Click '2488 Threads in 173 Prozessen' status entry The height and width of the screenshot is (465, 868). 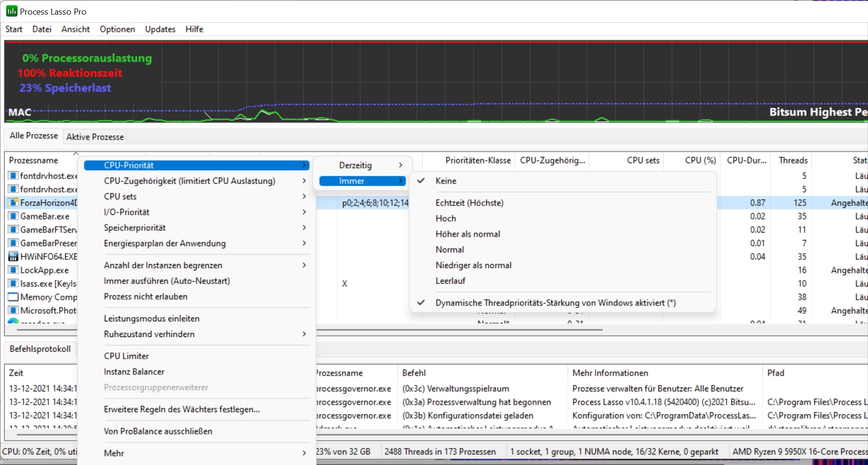coord(440,452)
